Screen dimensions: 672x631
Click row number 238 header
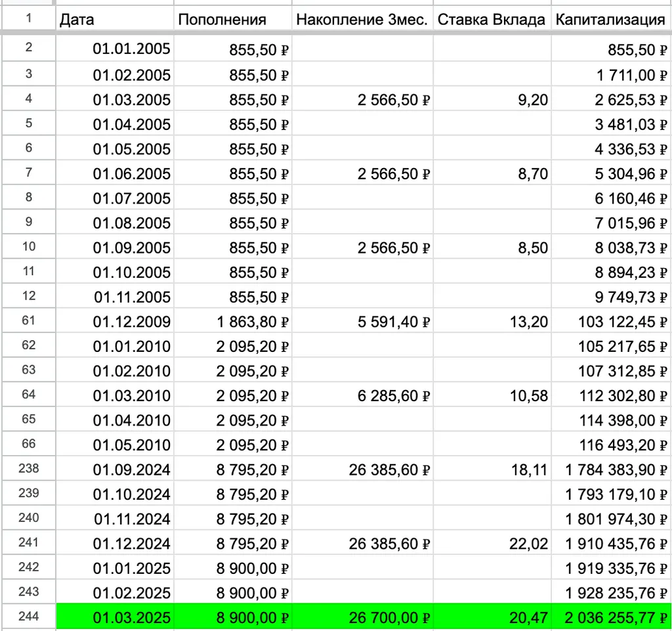coord(28,469)
